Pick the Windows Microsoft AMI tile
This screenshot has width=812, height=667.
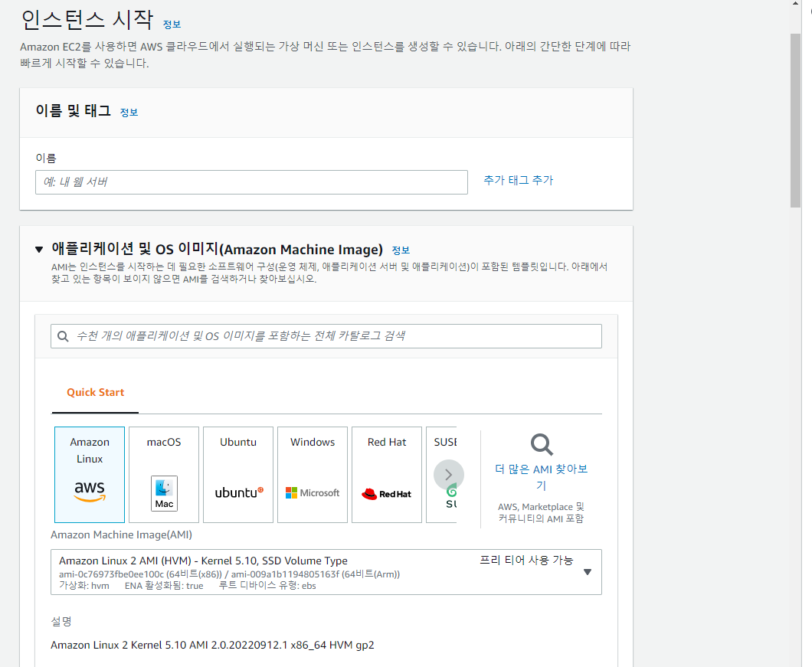tap(313, 474)
